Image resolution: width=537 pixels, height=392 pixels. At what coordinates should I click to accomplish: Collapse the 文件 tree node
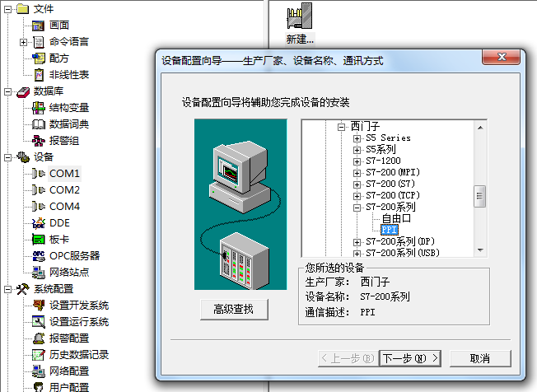[7, 9]
